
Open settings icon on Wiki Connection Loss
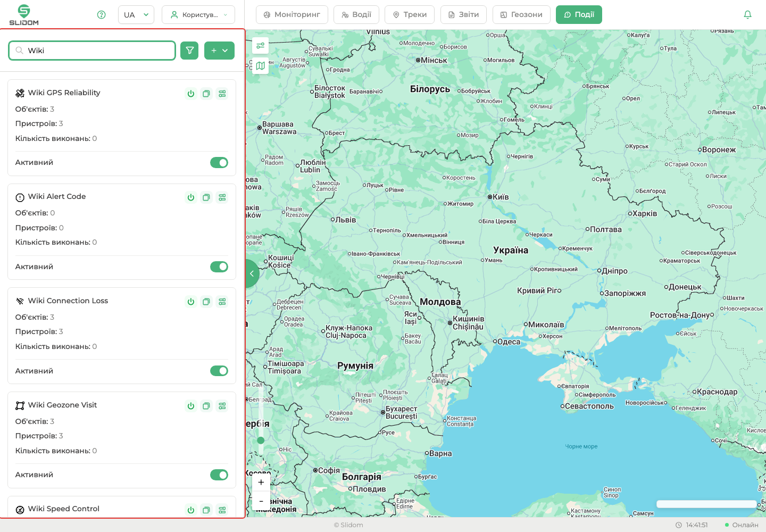(222, 302)
